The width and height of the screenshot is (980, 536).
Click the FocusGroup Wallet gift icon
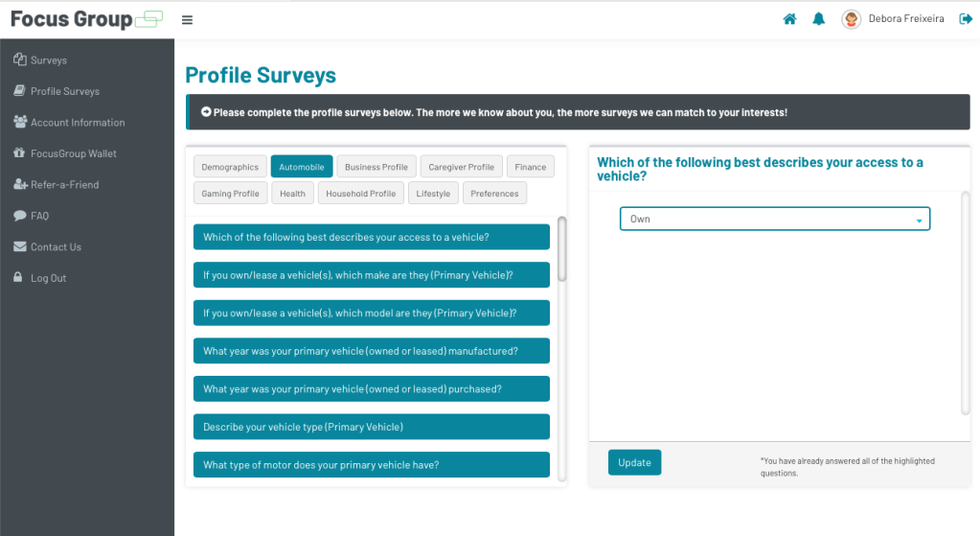pos(19,153)
